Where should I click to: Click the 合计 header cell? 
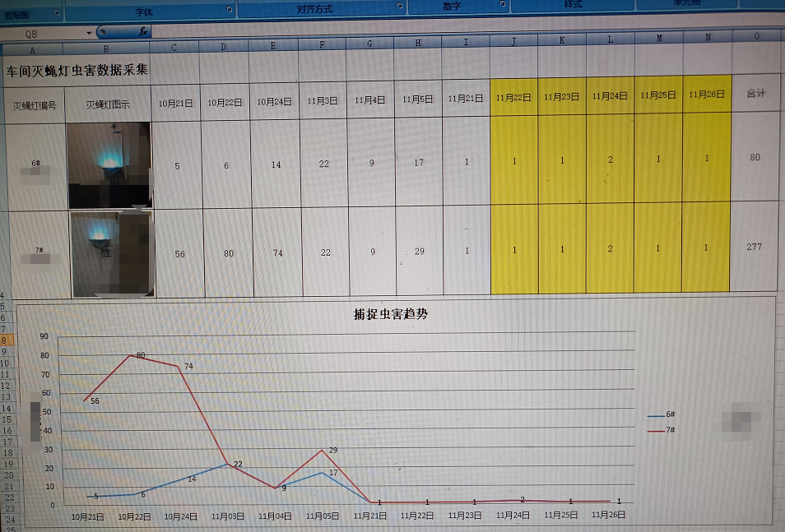755,93
